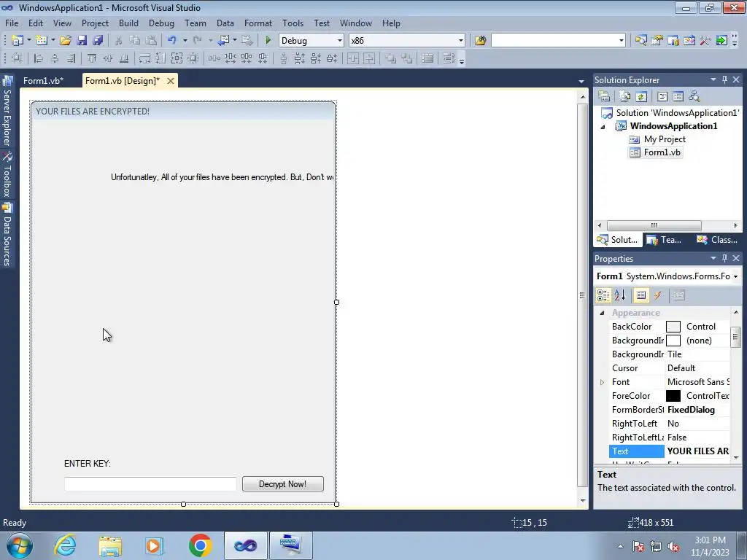Collapse the Appearance category
This screenshot has width=747, height=560.
pyautogui.click(x=602, y=313)
